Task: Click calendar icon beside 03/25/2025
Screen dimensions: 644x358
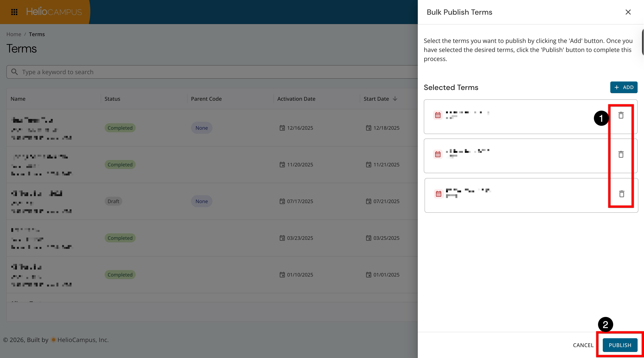Action: pyautogui.click(x=369, y=238)
